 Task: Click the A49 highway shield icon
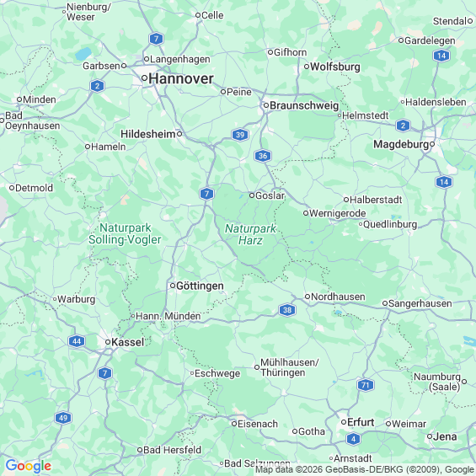pyautogui.click(x=63, y=418)
